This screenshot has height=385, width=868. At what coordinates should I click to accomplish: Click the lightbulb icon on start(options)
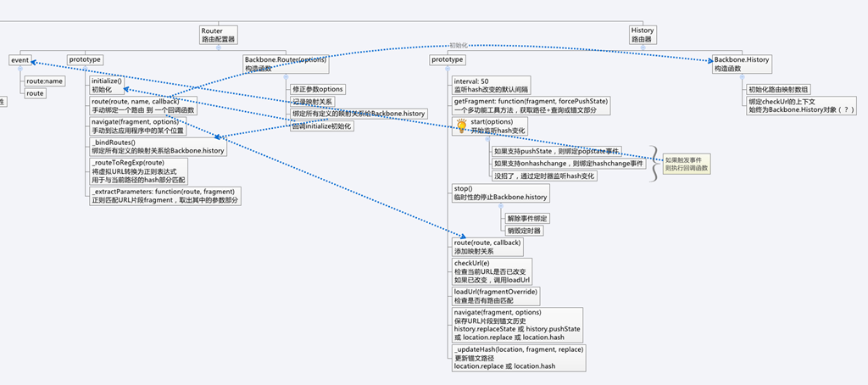461,126
